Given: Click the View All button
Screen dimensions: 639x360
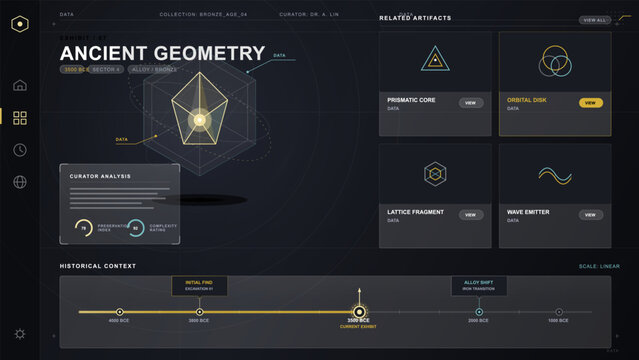Looking at the screenshot, I should [x=595, y=20].
